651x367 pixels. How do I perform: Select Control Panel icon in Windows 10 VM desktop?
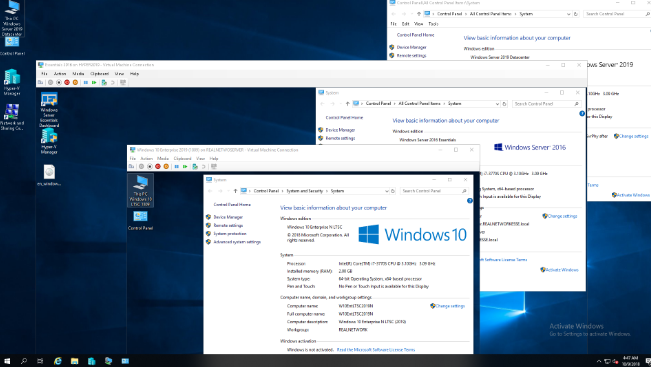point(140,220)
